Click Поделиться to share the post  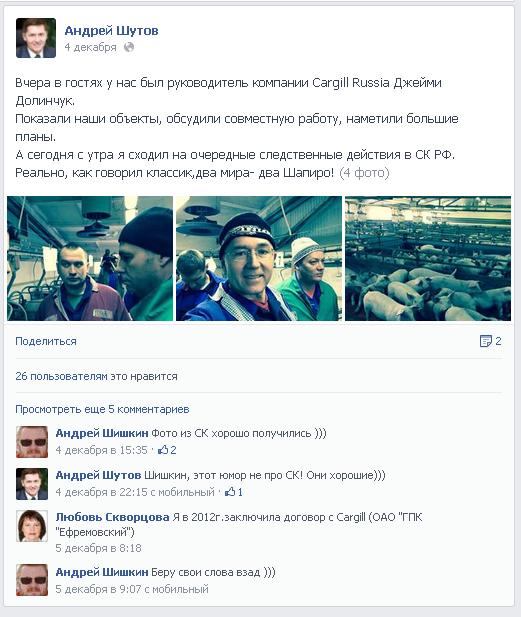46,341
